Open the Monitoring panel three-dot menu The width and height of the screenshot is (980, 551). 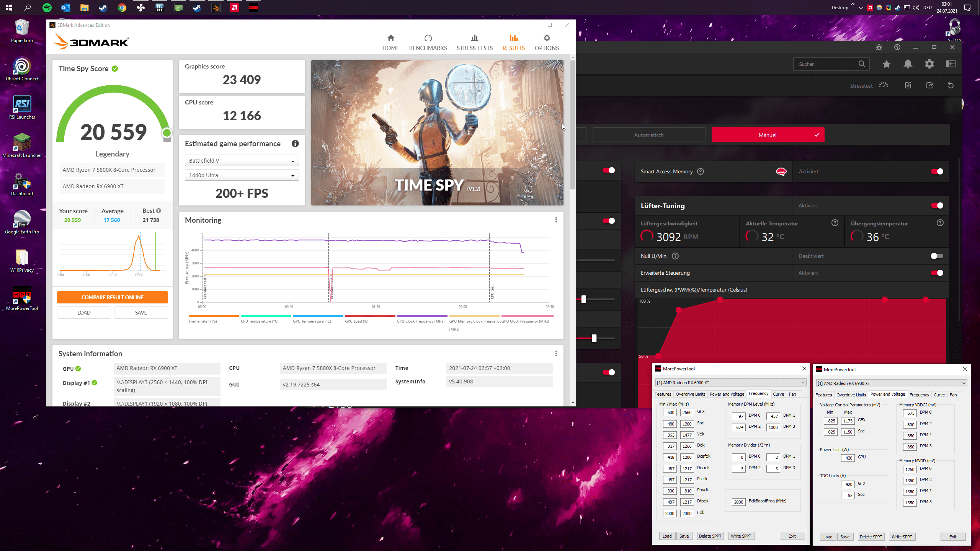(x=556, y=220)
